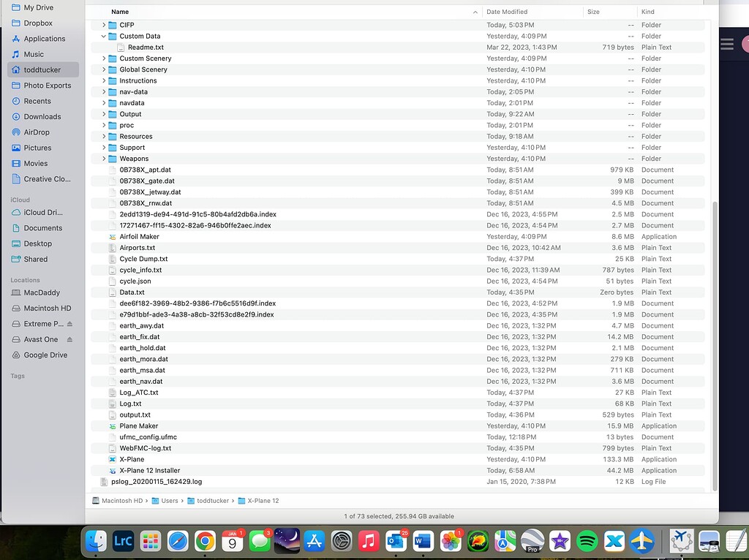
Task: Open Adobe Lightroom Classic from the Dock
Action: (123, 541)
